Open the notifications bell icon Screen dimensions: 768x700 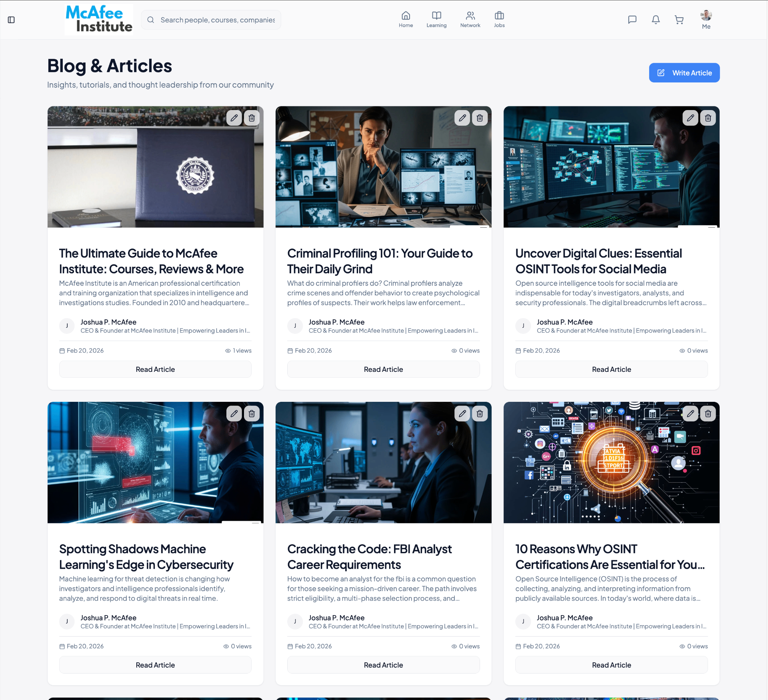click(656, 20)
